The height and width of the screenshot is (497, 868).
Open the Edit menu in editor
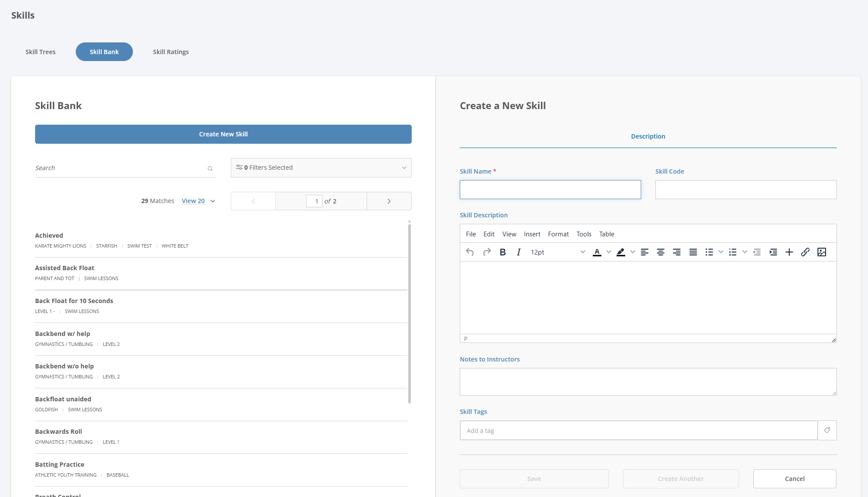(x=489, y=234)
